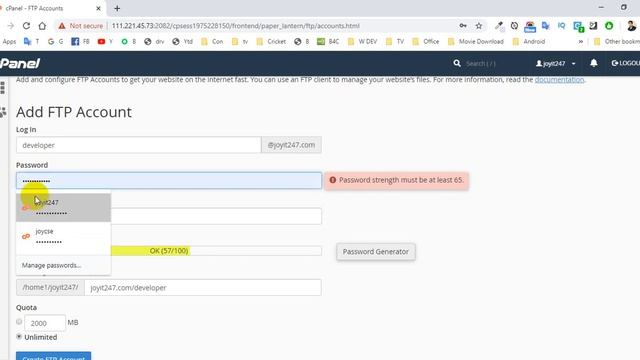Open the documentation link
The image size is (640, 360).
559,80
